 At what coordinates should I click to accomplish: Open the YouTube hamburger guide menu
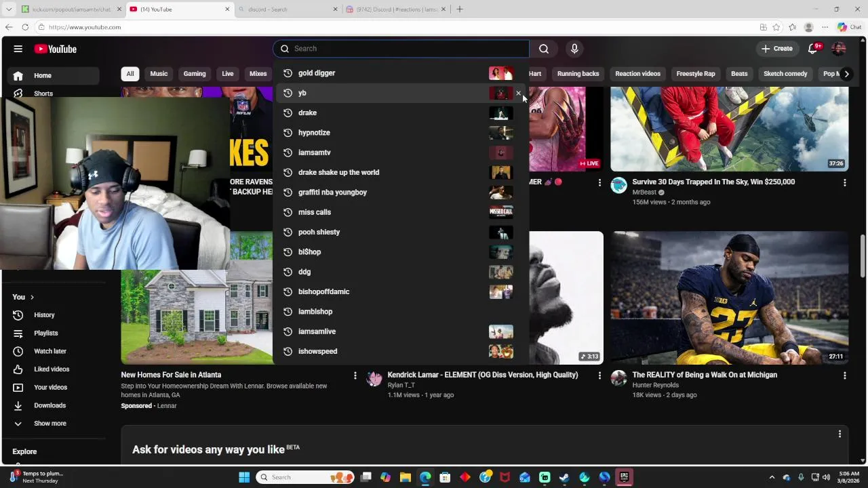tap(18, 49)
